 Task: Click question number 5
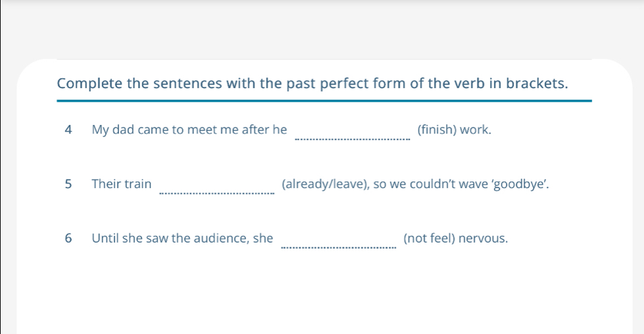click(69, 184)
